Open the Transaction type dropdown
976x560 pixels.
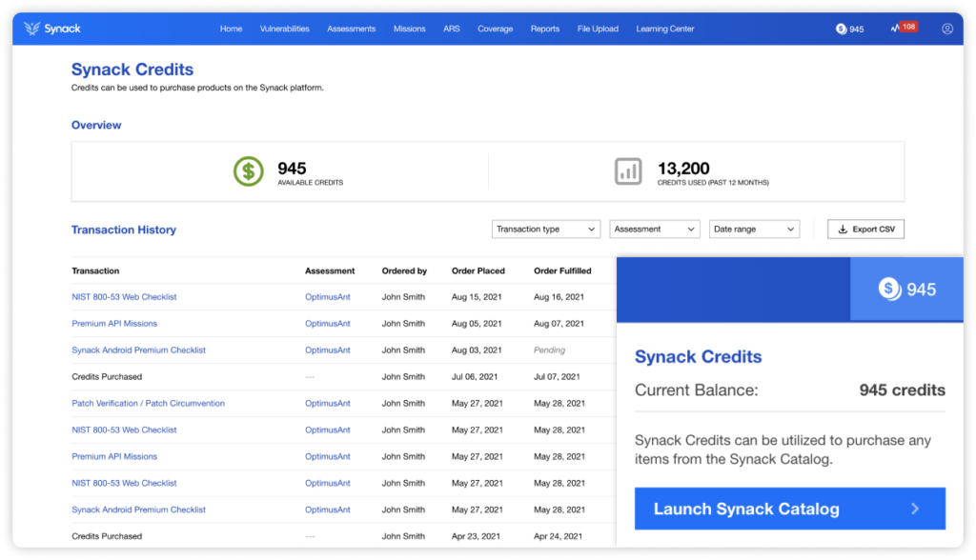click(x=545, y=229)
